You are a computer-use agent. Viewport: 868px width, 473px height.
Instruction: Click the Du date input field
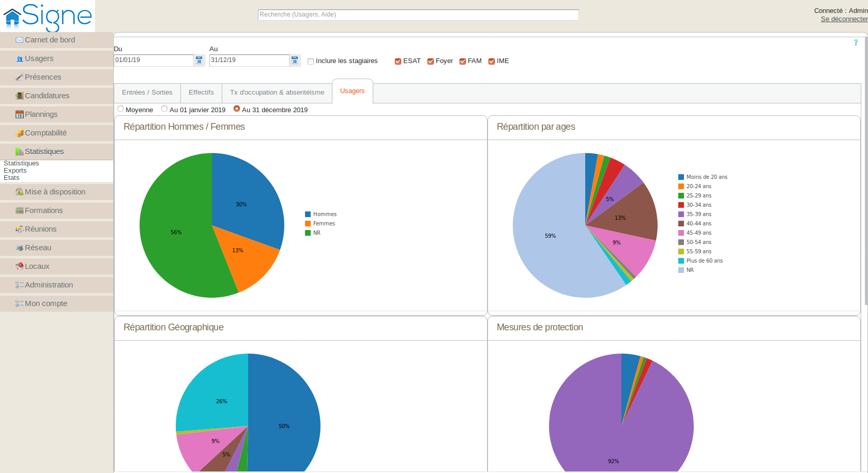pyautogui.click(x=154, y=60)
